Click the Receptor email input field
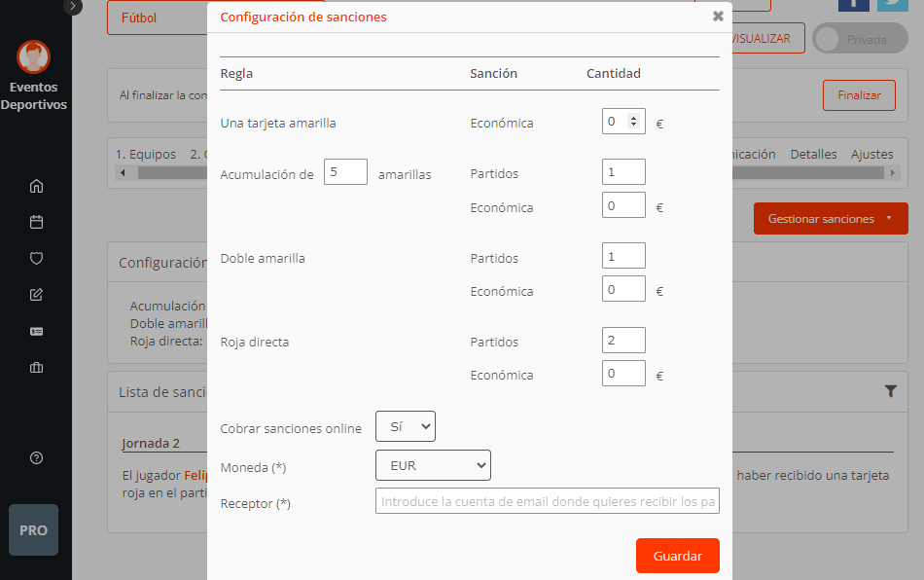Image resolution: width=924 pixels, height=580 pixels. click(547, 500)
